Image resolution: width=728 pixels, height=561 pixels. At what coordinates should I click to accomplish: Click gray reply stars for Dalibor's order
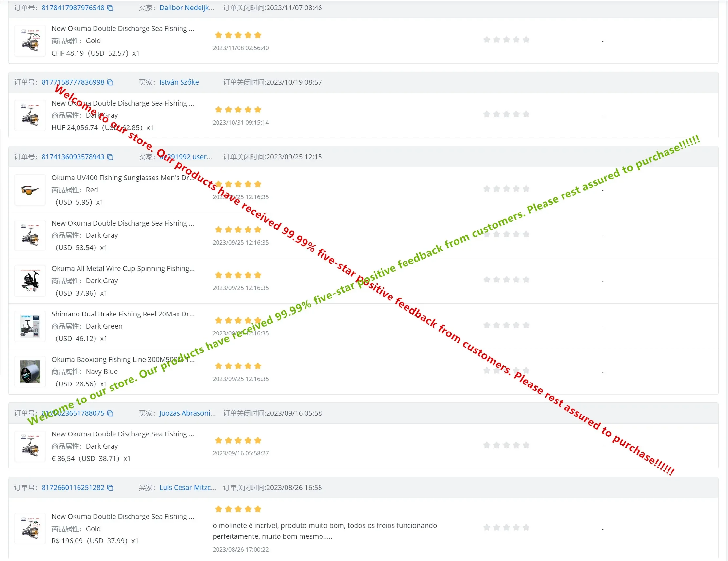coord(506,40)
